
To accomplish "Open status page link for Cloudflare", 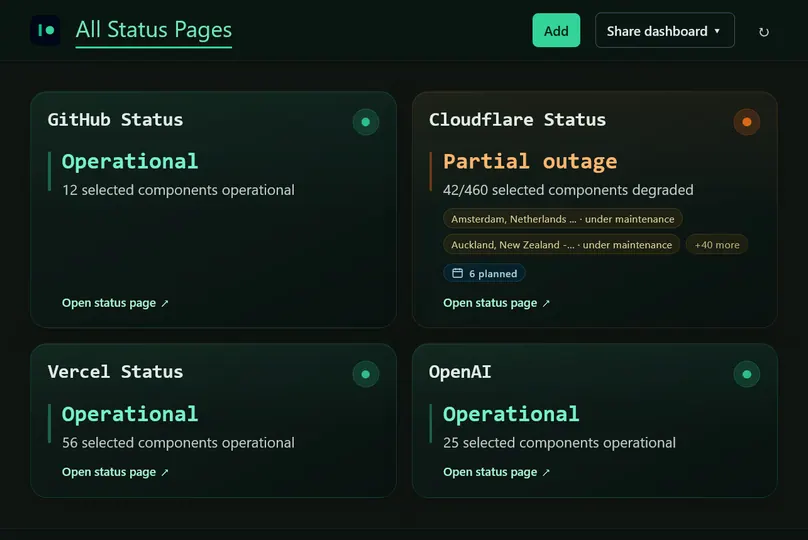I will pyautogui.click(x=496, y=303).
